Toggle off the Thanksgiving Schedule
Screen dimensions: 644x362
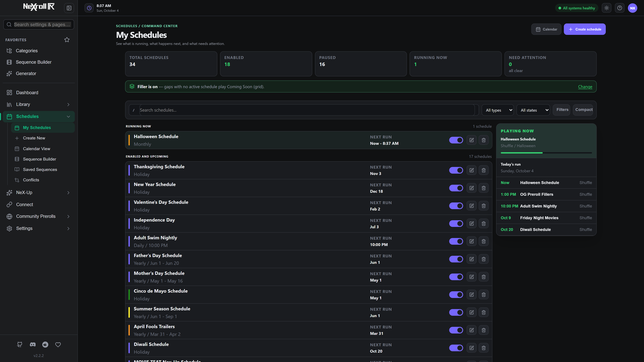pyautogui.click(x=456, y=170)
